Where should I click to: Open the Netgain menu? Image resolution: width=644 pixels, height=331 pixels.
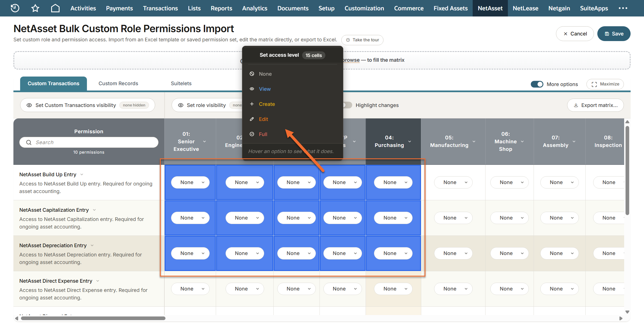tap(559, 8)
